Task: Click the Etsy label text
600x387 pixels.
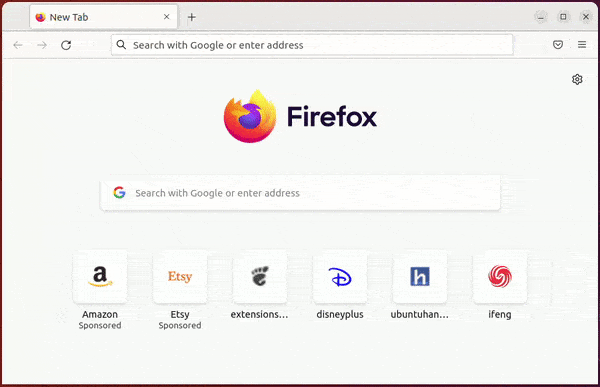Action: (180, 315)
